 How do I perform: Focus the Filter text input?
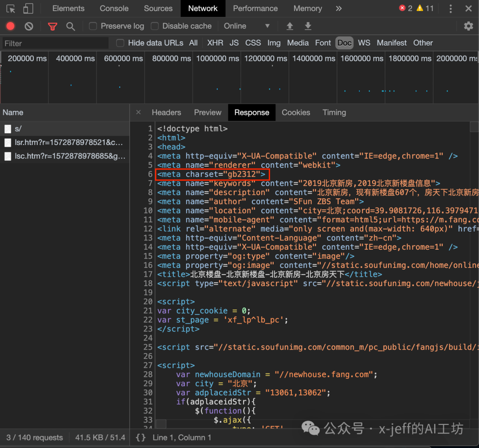point(55,43)
